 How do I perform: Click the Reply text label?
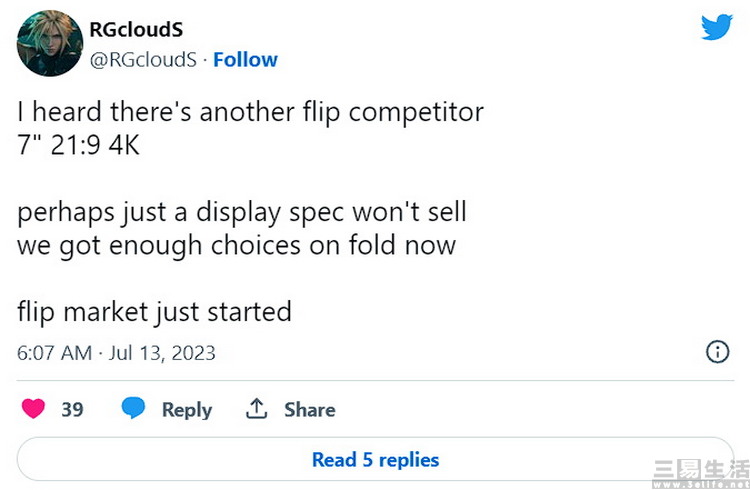187,410
